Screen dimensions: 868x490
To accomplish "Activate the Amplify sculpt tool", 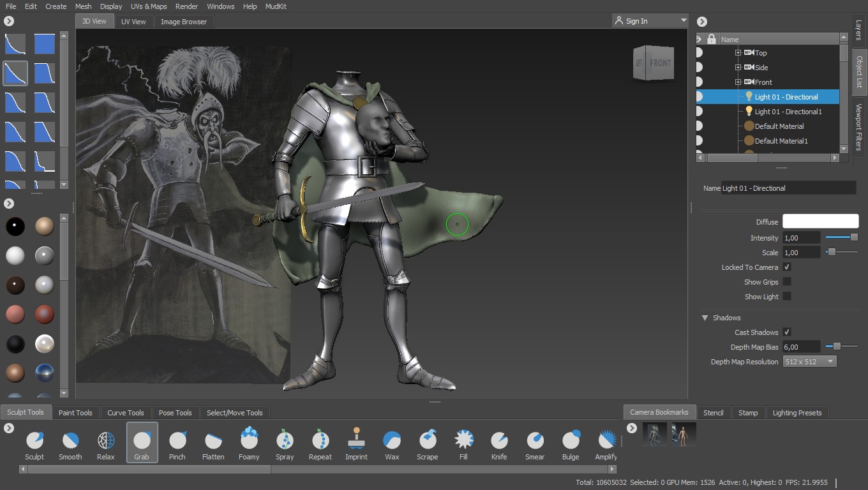I will pyautogui.click(x=606, y=440).
